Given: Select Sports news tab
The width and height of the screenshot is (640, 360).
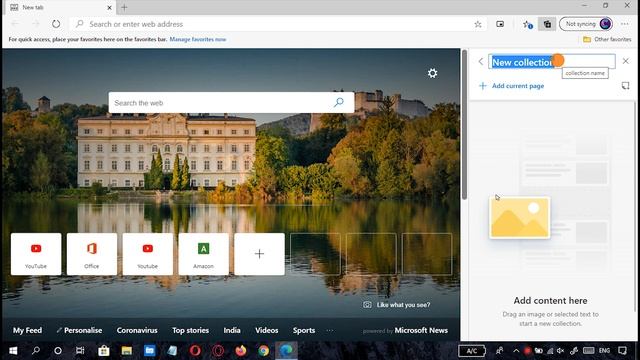Looking at the screenshot, I should pos(304,330).
